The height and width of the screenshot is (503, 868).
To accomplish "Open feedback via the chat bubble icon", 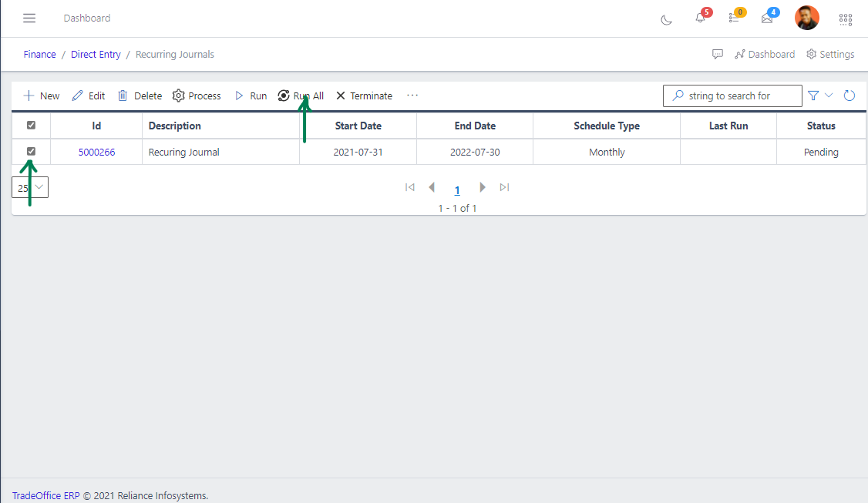I will (718, 54).
